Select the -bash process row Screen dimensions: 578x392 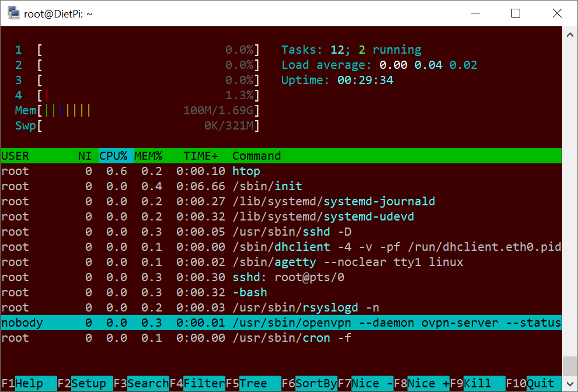coord(281,292)
